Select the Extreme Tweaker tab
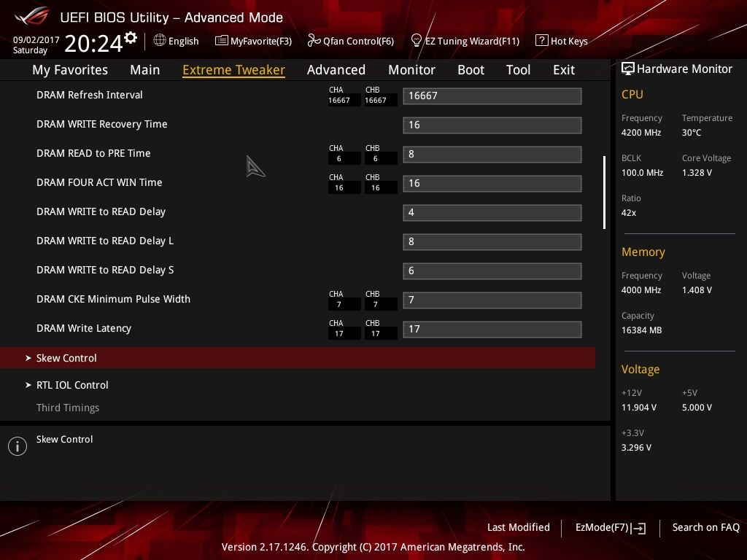Viewport: 747px width, 560px height. (x=234, y=70)
